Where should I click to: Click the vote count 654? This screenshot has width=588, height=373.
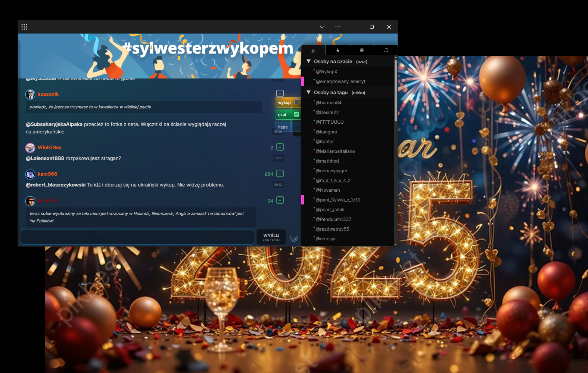[269, 174]
